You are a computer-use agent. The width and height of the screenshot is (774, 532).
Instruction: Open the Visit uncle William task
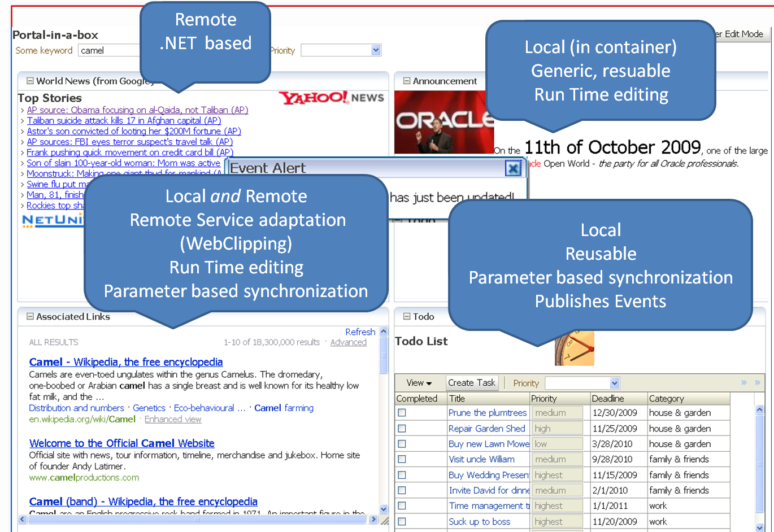coord(482,460)
